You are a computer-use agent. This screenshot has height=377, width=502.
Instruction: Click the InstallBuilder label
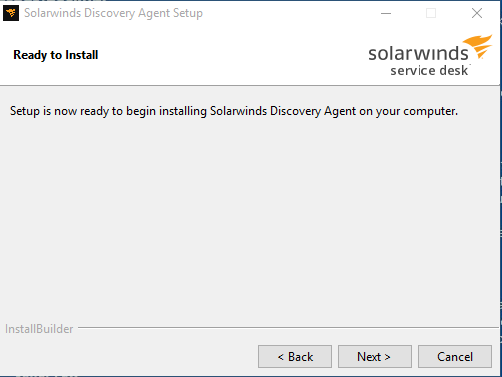point(39,329)
